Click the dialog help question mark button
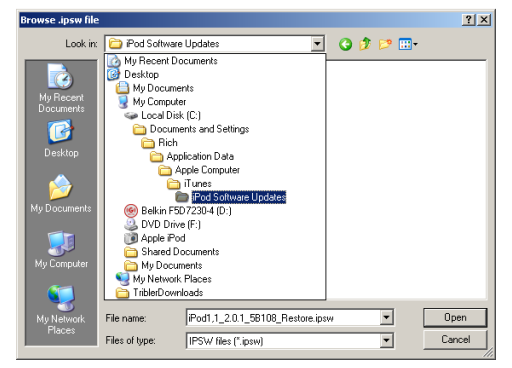 [x=468, y=20]
